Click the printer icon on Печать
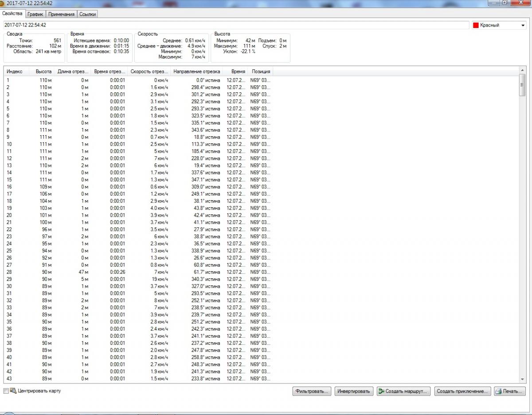This screenshot has height=415, width=532. [498, 391]
